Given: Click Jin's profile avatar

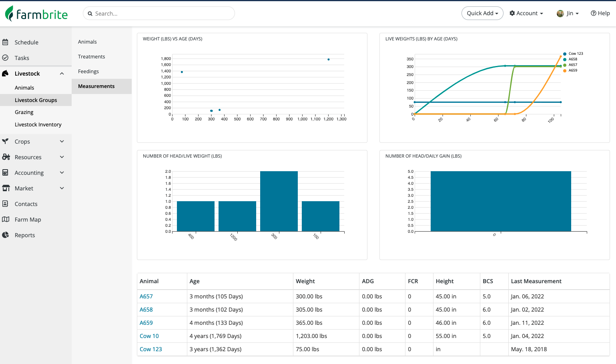Looking at the screenshot, I should point(560,14).
